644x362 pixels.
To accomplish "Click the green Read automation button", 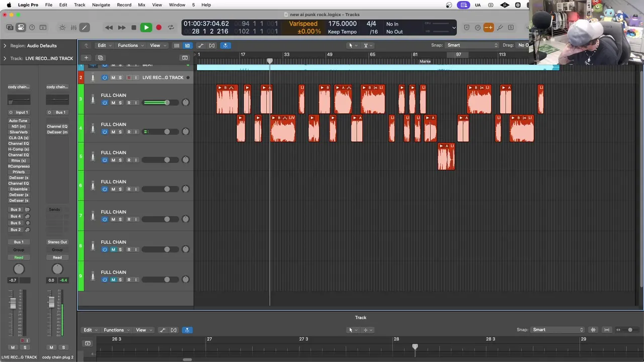I will point(19,257).
